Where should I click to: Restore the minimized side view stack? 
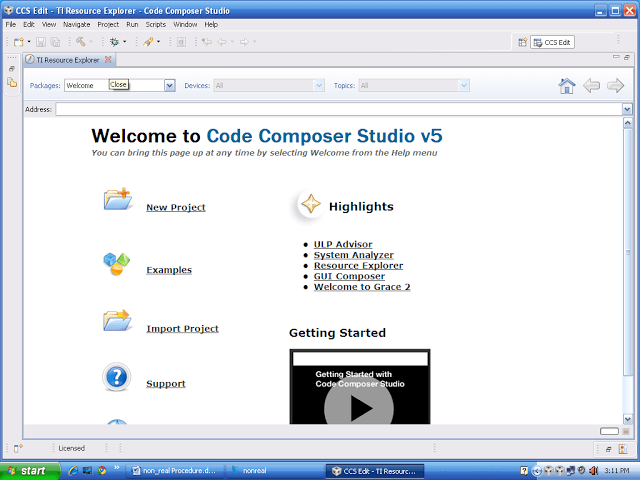click(12, 69)
